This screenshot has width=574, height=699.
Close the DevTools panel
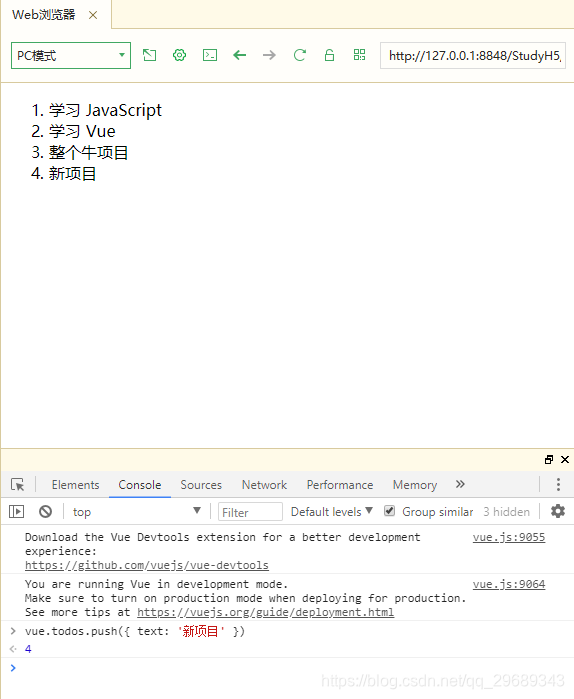pos(565,460)
